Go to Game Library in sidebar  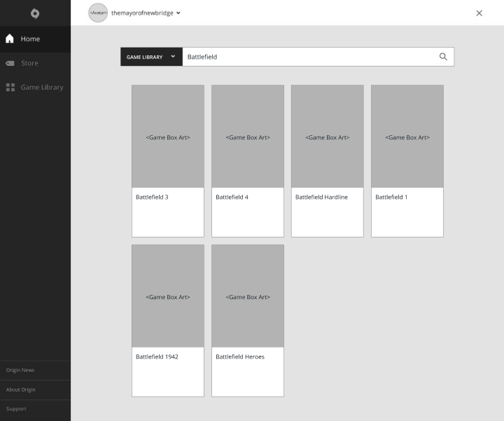point(42,88)
